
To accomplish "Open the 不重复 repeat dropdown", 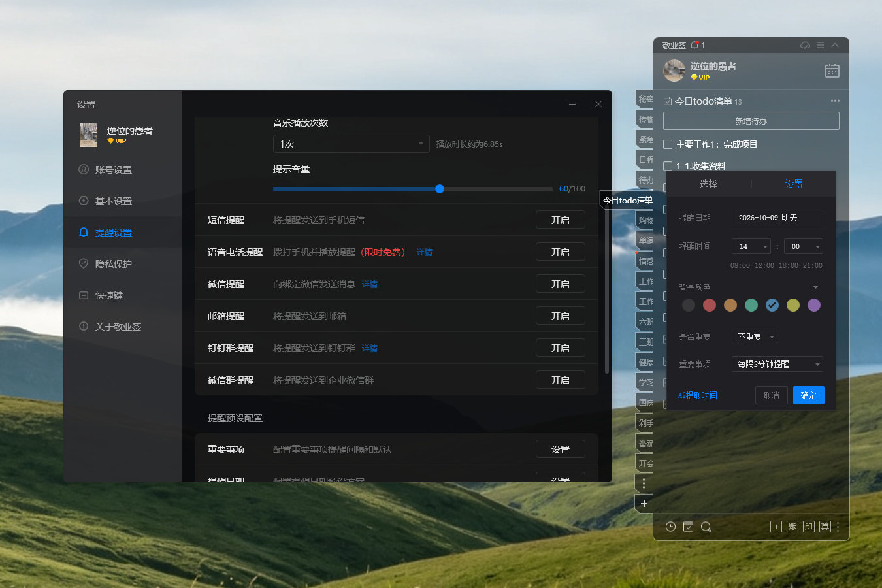I will point(755,336).
